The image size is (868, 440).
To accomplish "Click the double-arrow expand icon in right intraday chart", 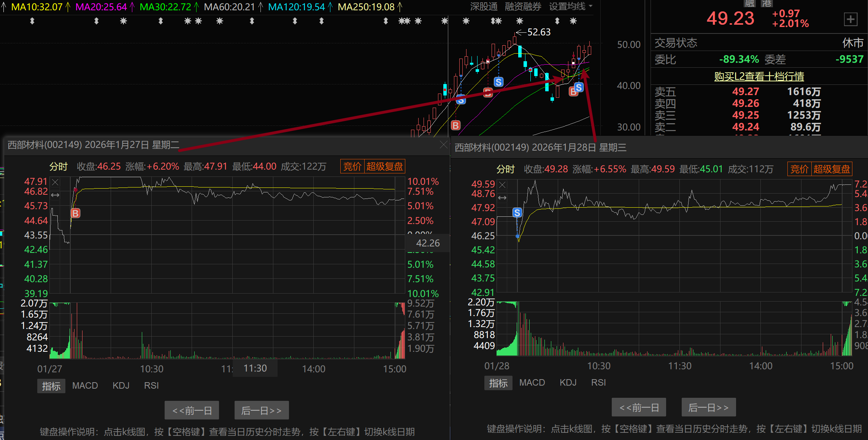I will click(x=502, y=198).
